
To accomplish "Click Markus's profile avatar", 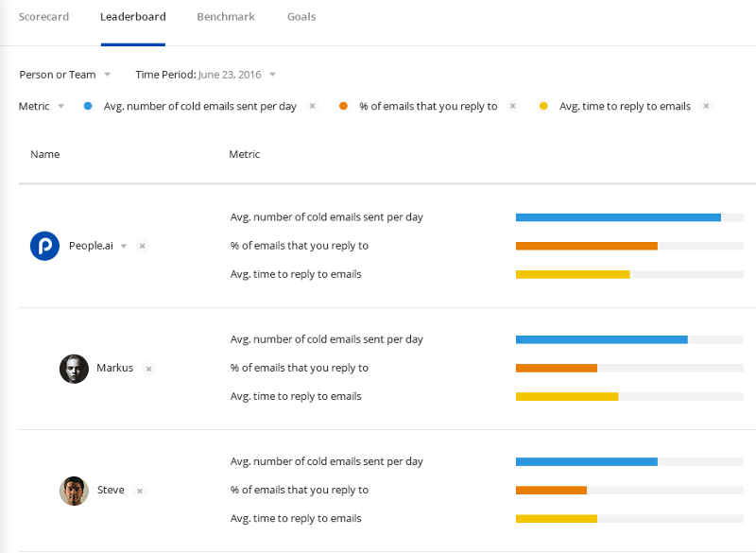I will (74, 369).
